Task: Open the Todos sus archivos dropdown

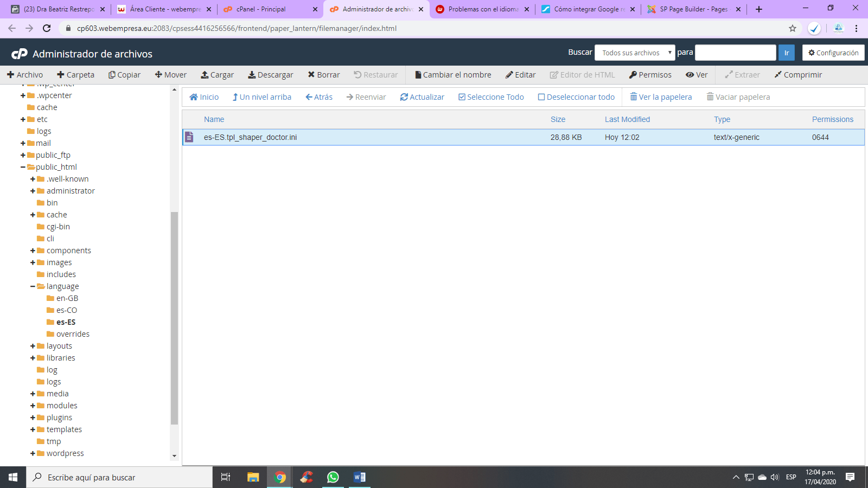Action: pyautogui.click(x=635, y=53)
